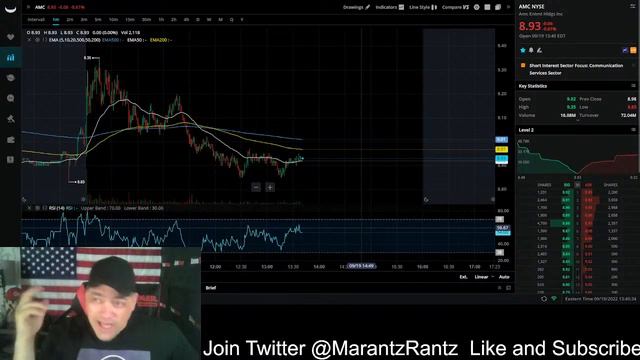The image size is (640, 360).
Task: Open the Linear scale dropdown
Action: [484, 277]
